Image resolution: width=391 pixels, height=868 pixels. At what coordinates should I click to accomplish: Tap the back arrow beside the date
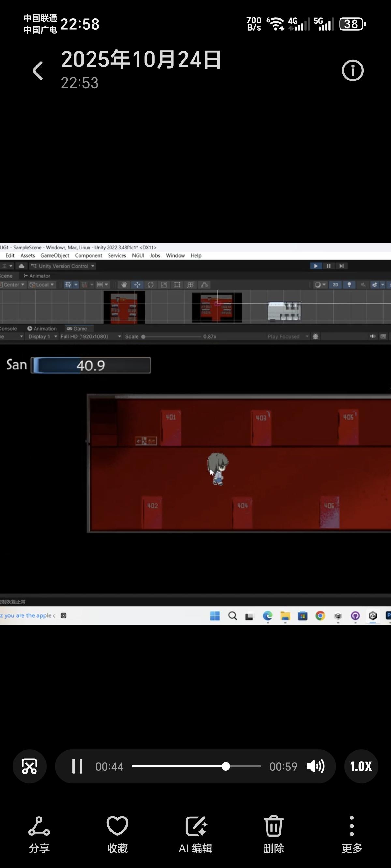click(38, 71)
